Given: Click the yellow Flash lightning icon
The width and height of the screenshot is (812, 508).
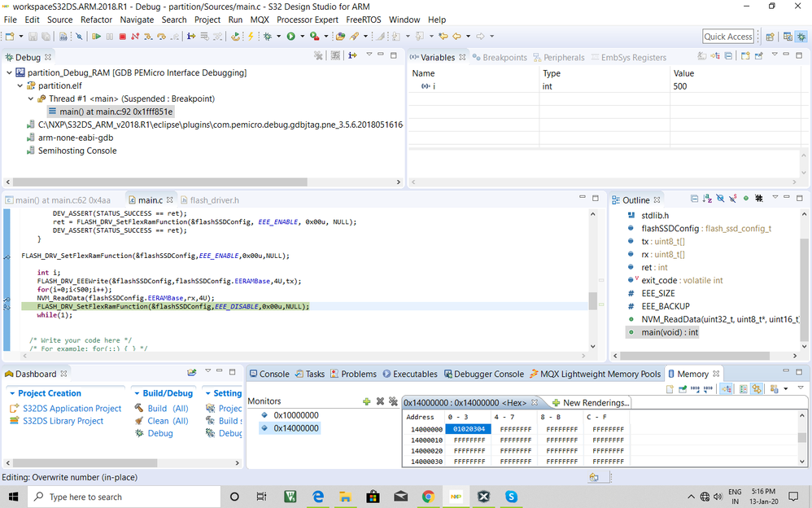Looking at the screenshot, I should point(251,36).
